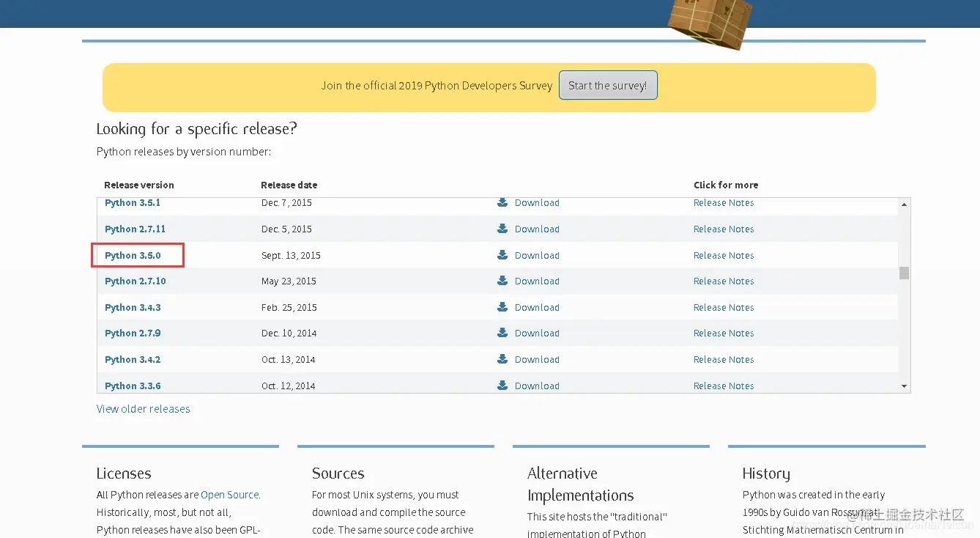Click the Click for more column header
The height and width of the screenshot is (538, 980).
click(726, 185)
